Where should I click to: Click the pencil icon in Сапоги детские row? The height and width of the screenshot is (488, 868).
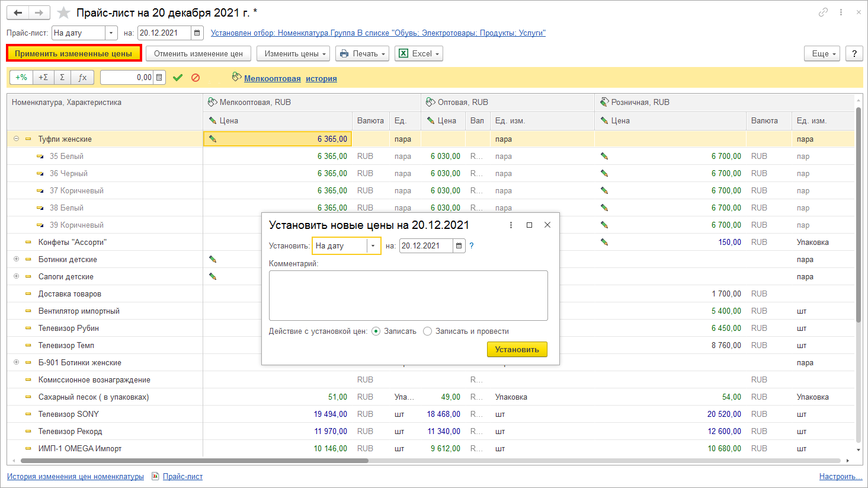click(213, 276)
